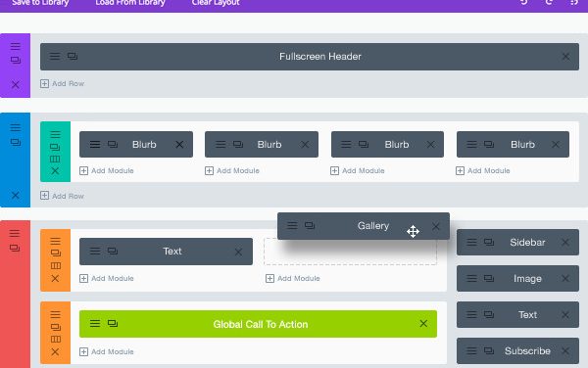The image size is (588, 368).
Task: Delete the Text module above Subscribe
Action: pos(565,315)
